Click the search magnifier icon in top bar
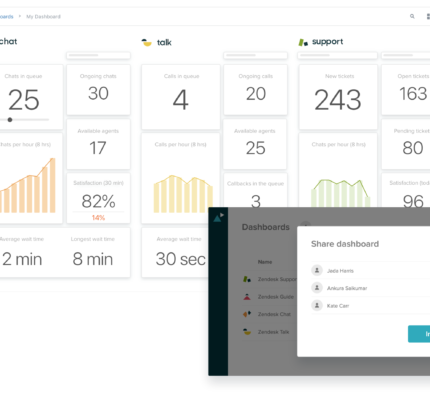This screenshot has width=430, height=400. tap(412, 16)
